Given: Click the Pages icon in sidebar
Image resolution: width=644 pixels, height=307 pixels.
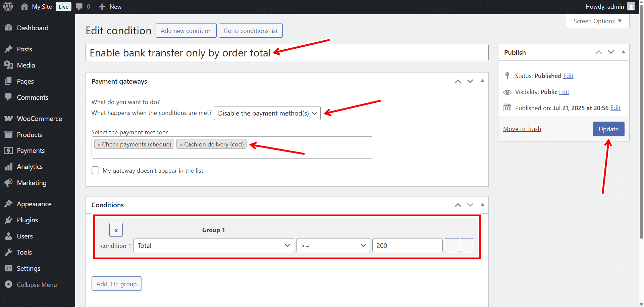Looking at the screenshot, I should (x=9, y=81).
